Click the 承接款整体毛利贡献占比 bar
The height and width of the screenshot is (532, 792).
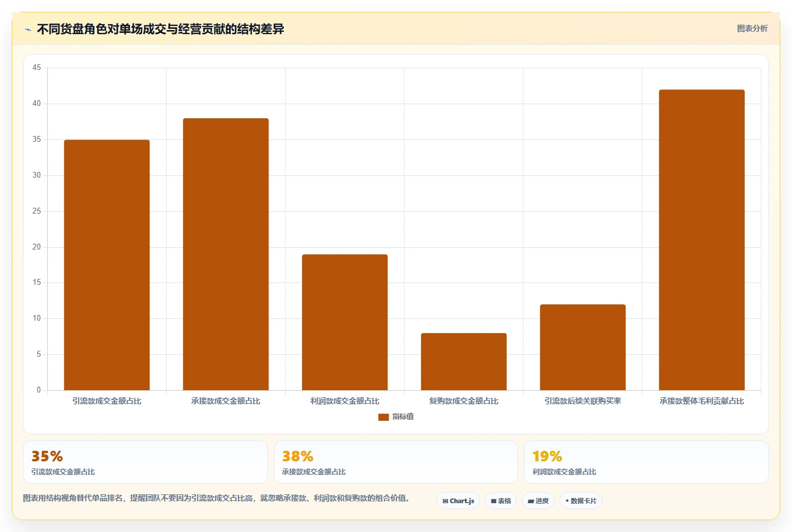point(701,240)
